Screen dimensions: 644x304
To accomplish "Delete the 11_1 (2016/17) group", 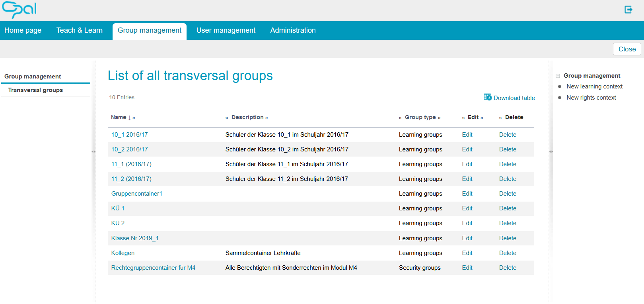I will (508, 164).
